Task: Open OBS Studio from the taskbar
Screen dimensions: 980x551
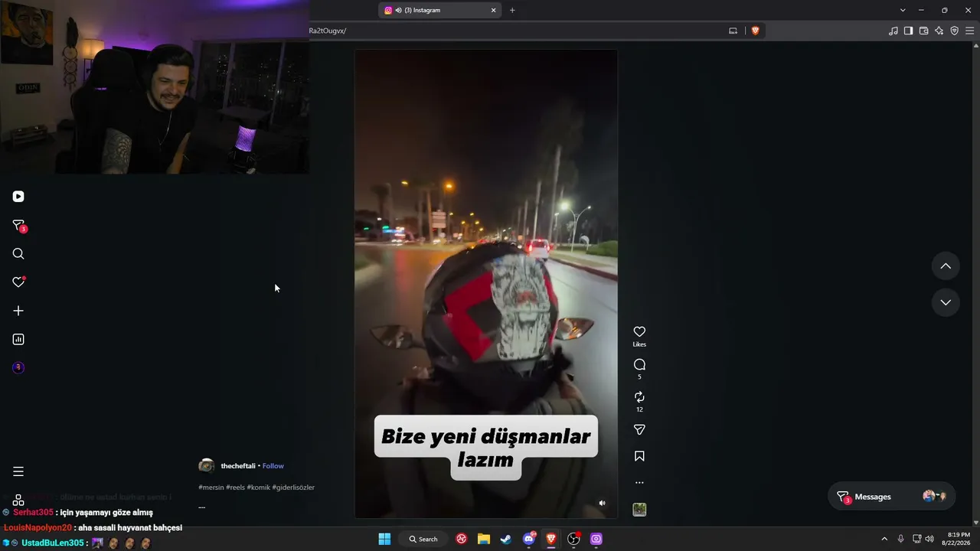Action: 573,539
